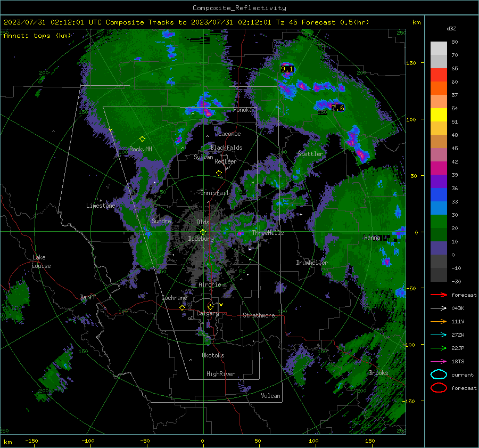479x448 pixels.
Task: Click the Lacombe town label
Action: coord(229,134)
